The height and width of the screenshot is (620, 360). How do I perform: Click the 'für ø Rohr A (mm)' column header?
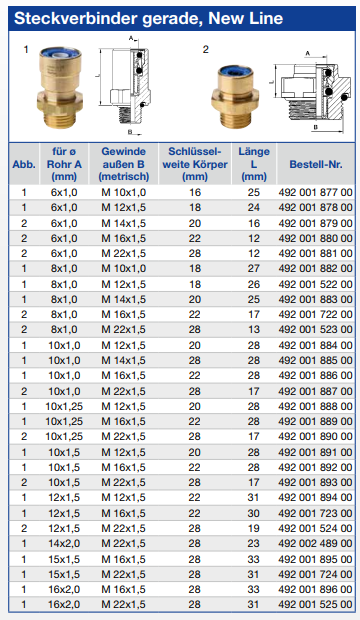click(x=64, y=164)
